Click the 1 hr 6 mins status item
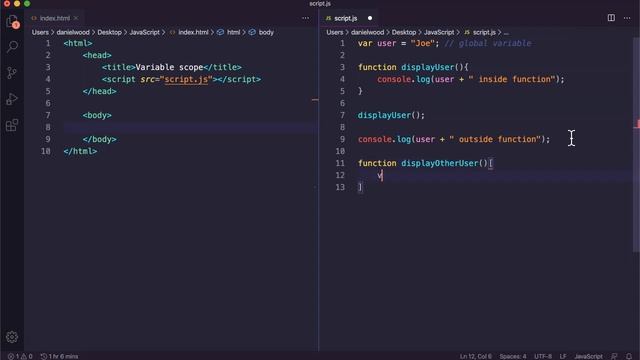This screenshot has height=360, width=640. click(x=60, y=356)
